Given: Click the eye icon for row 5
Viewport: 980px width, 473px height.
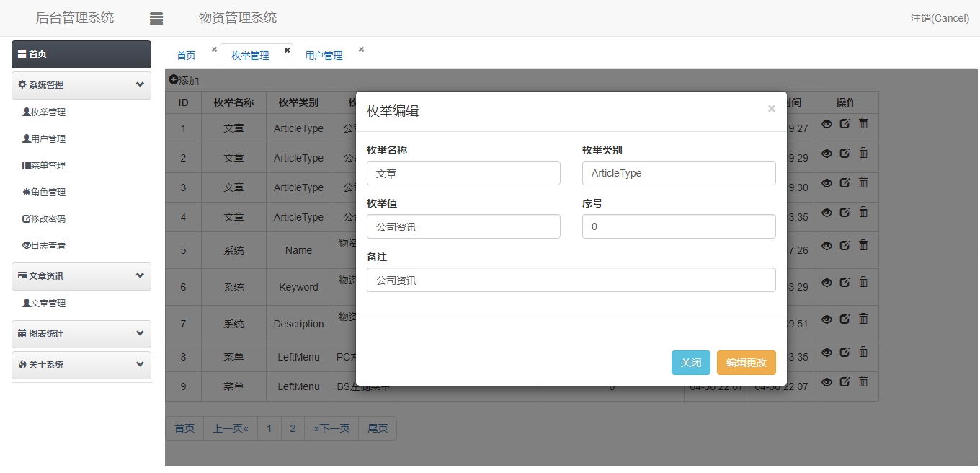Looking at the screenshot, I should tap(827, 245).
